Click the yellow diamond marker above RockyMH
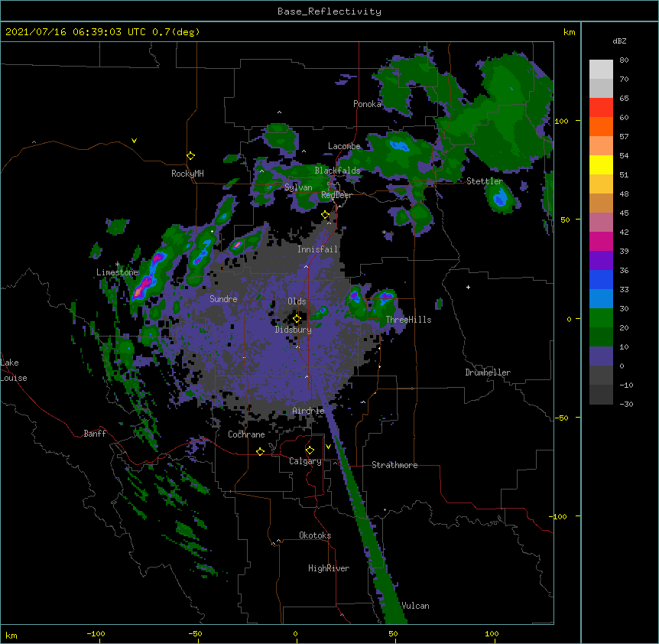Viewport: 659px width, 644px height. (191, 156)
